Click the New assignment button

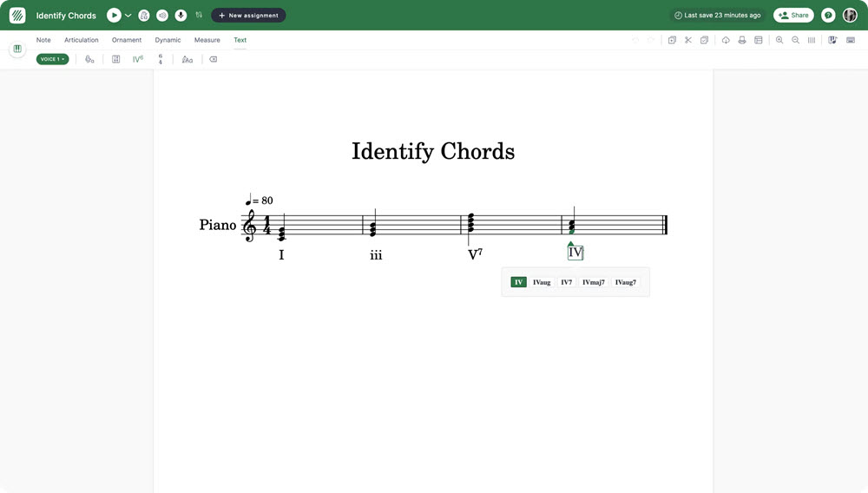click(x=248, y=16)
